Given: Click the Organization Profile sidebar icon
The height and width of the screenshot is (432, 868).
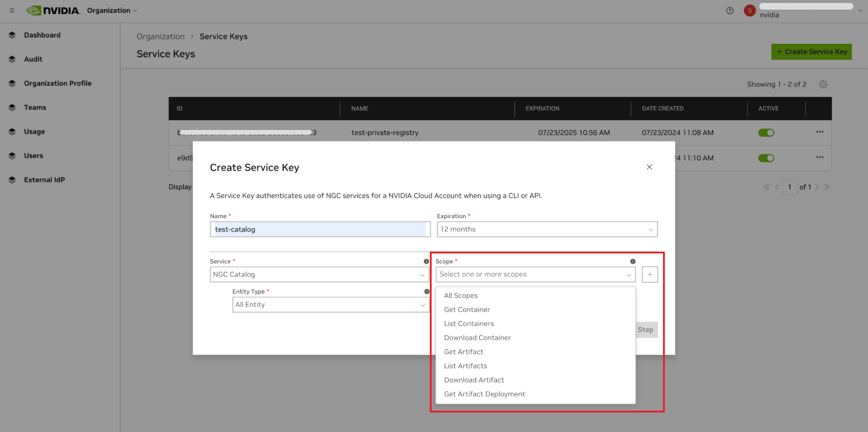Looking at the screenshot, I should pyautogui.click(x=12, y=83).
